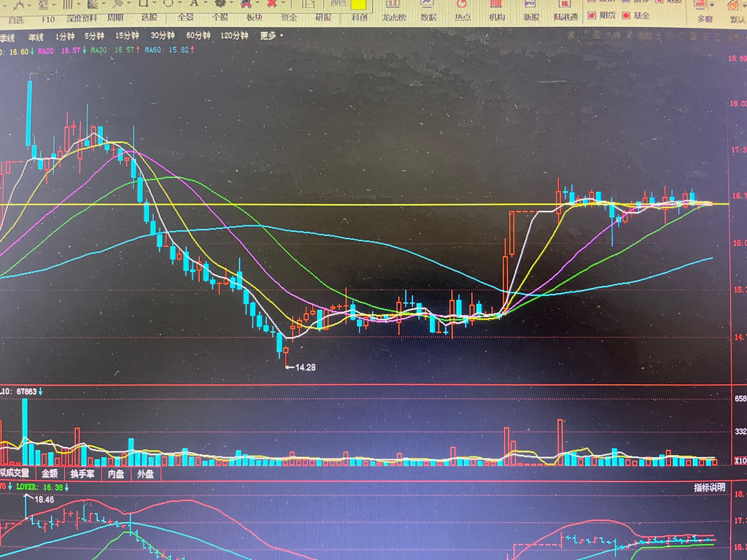Open the 研报 research reports view
The height and width of the screenshot is (560, 747).
(323, 17)
